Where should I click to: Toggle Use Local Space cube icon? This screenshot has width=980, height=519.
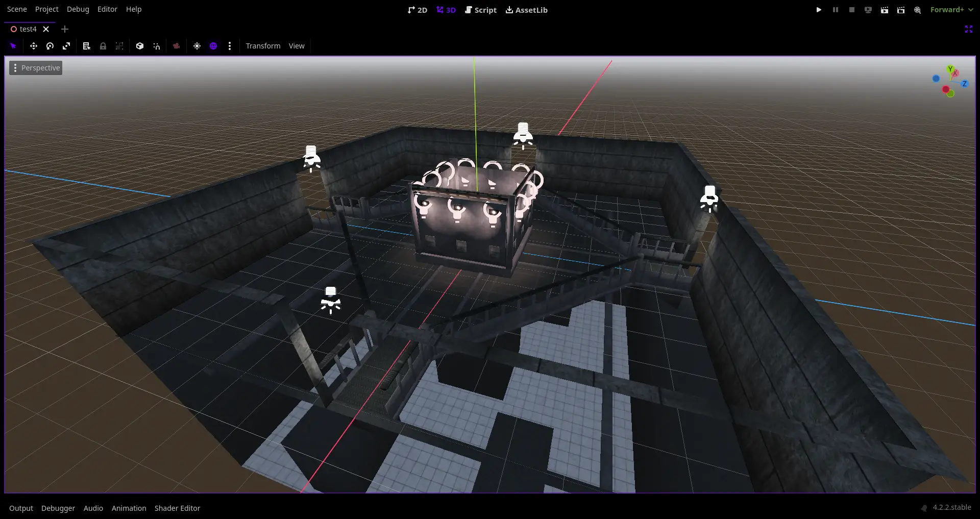140,46
